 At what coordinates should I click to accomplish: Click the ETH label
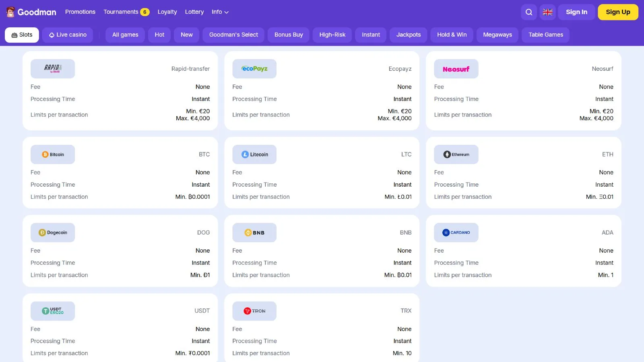click(608, 154)
